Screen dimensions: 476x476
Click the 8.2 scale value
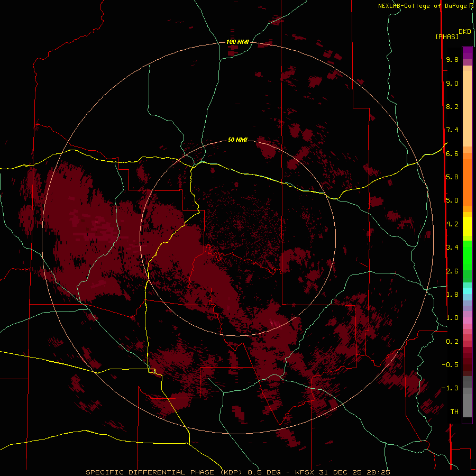452,106
